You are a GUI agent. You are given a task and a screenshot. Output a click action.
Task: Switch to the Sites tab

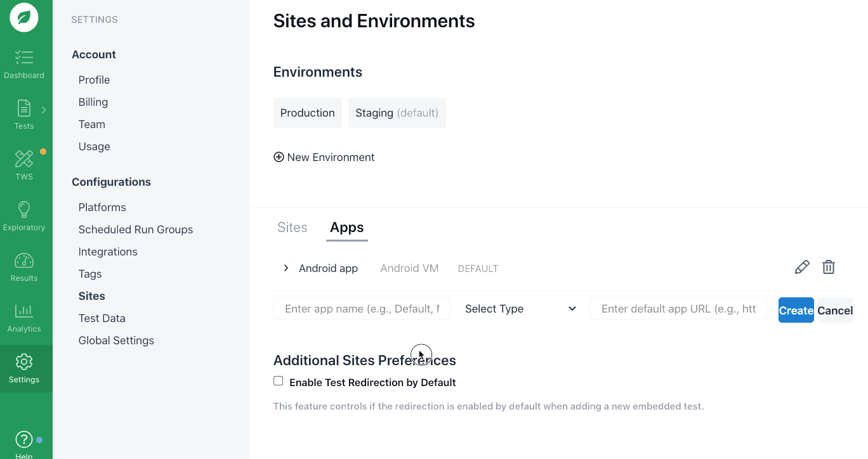pos(293,228)
